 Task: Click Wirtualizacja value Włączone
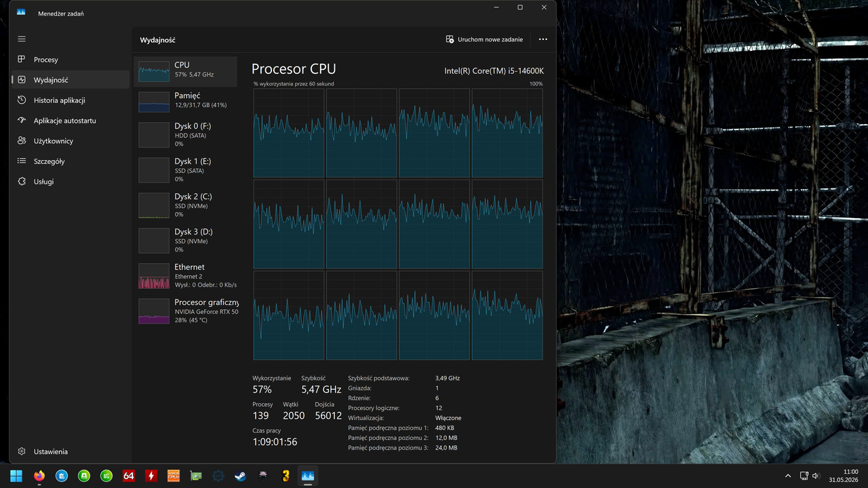coord(448,418)
